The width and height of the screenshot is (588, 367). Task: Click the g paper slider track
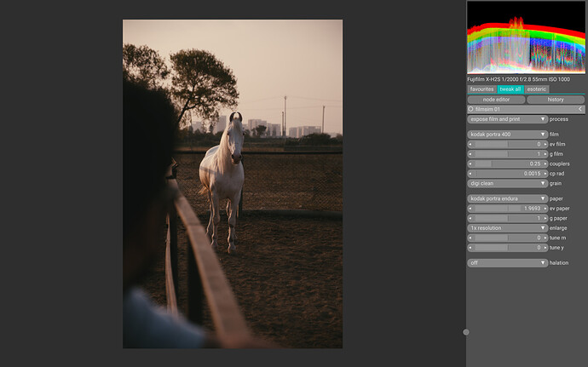(508, 218)
